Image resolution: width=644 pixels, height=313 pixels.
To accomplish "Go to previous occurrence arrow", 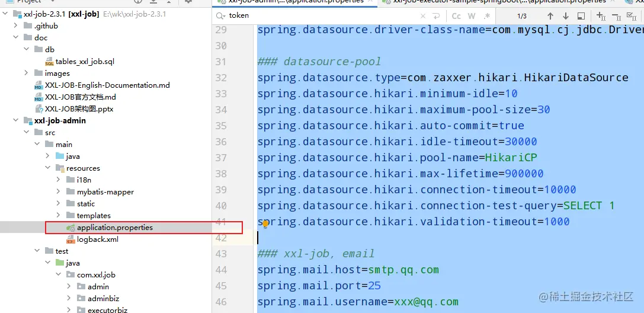I will pos(550,16).
